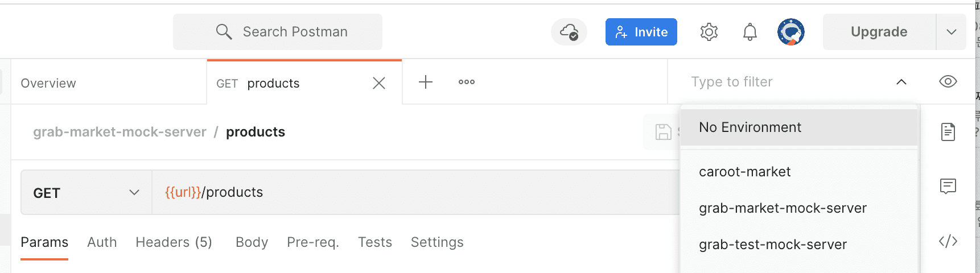Expand Upgrade dropdown arrow
980x273 pixels.
(x=951, y=32)
